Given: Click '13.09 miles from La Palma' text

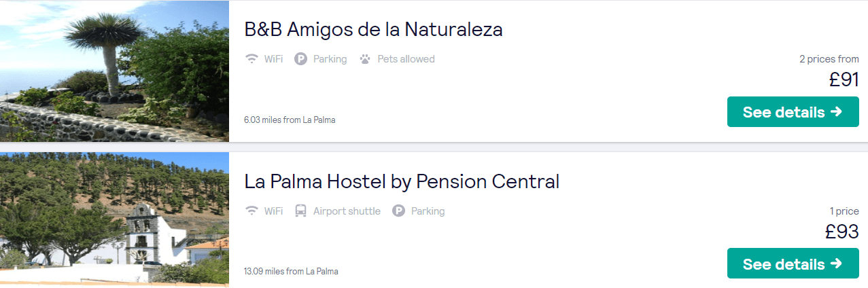Looking at the screenshot, I should [291, 272].
